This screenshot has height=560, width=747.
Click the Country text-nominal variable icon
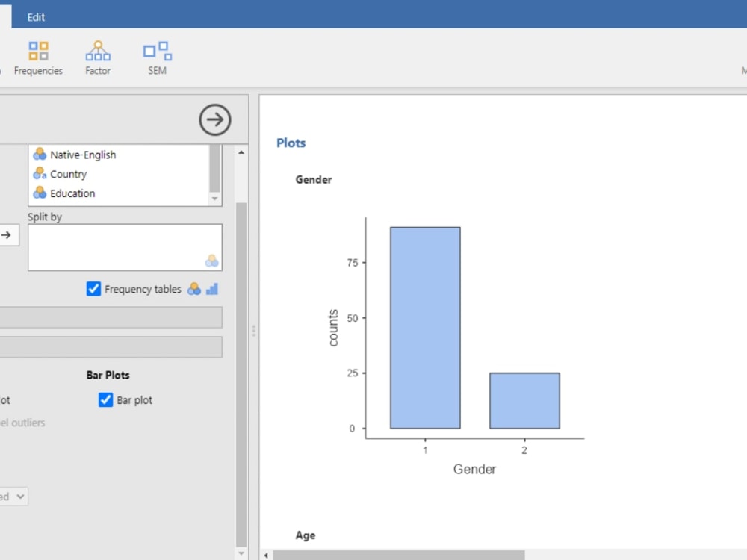coord(40,173)
